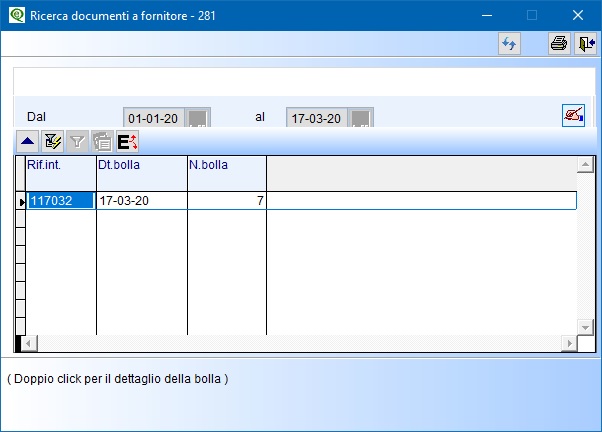Select the N.bolla cell with value 7
The width and height of the screenshot is (602, 432).
point(227,200)
